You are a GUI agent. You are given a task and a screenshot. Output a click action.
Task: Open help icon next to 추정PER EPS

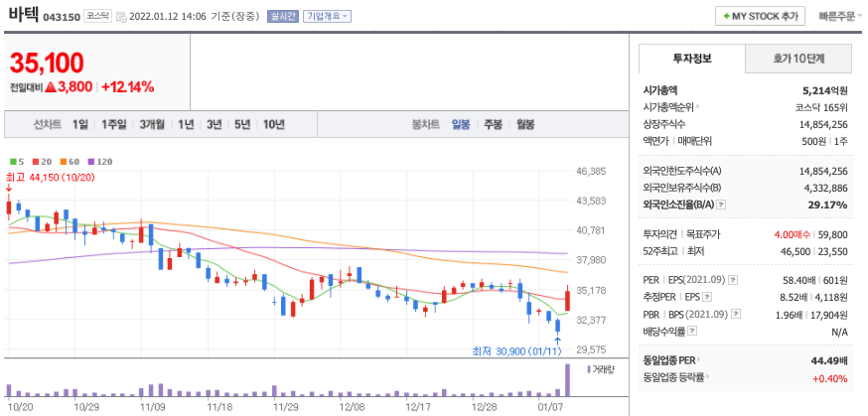(x=707, y=297)
